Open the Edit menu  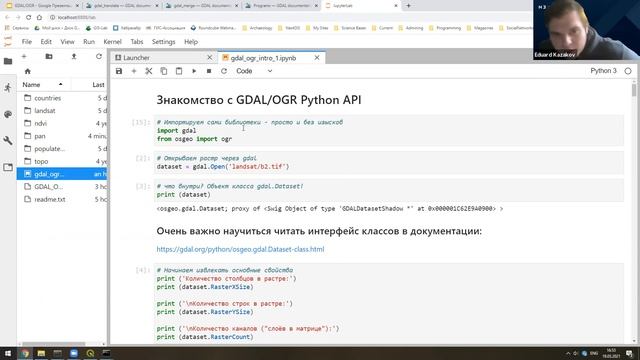click(x=46, y=42)
